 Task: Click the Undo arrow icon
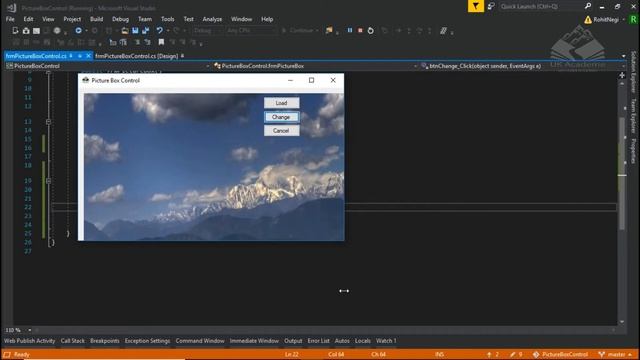(x=160, y=31)
